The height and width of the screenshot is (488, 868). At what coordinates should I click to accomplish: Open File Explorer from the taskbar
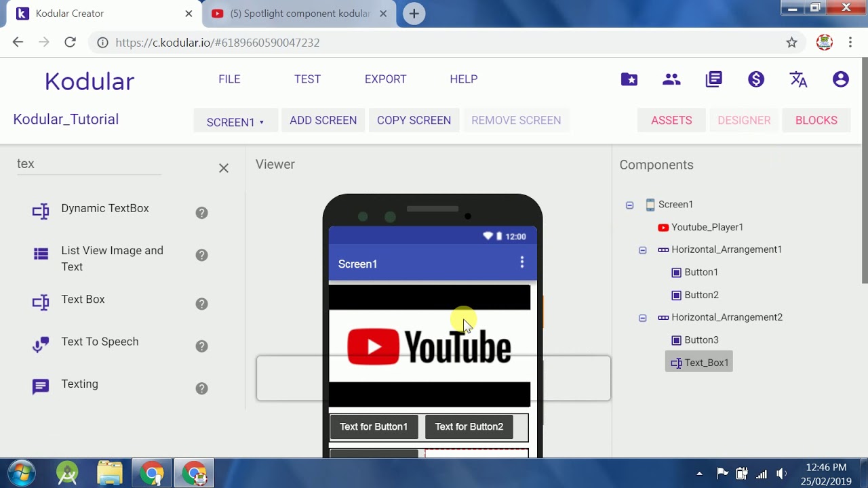pyautogui.click(x=109, y=473)
